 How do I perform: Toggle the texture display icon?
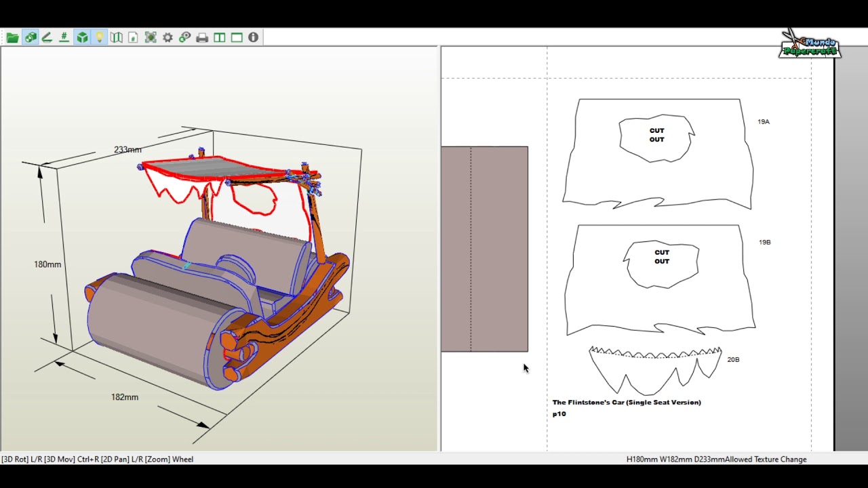coord(31,37)
